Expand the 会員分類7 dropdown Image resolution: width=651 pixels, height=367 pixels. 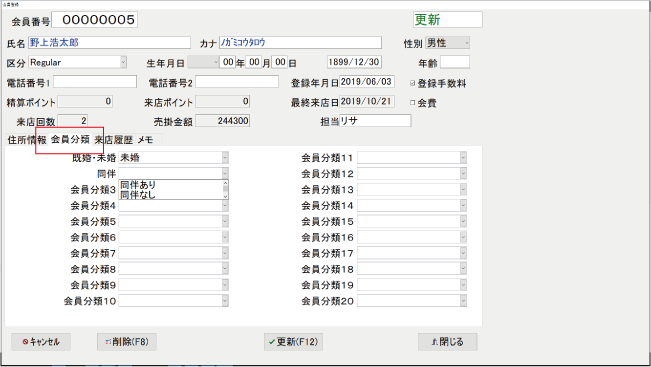tap(225, 253)
